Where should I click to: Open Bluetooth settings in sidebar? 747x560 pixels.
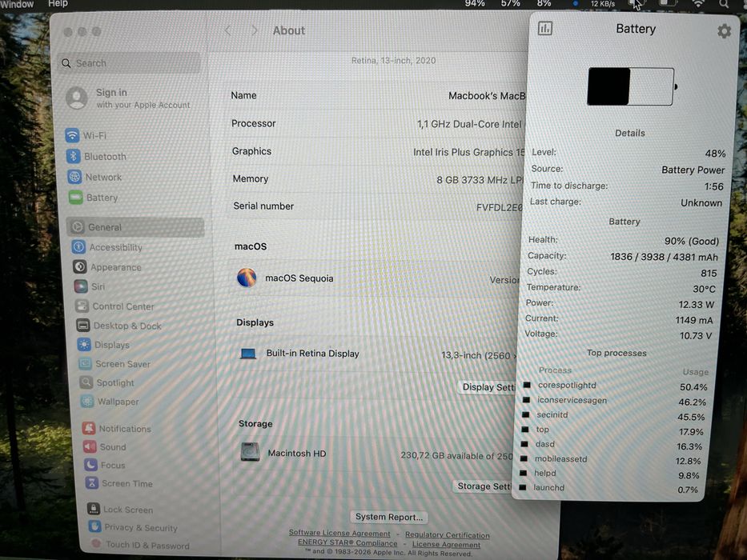96,156
